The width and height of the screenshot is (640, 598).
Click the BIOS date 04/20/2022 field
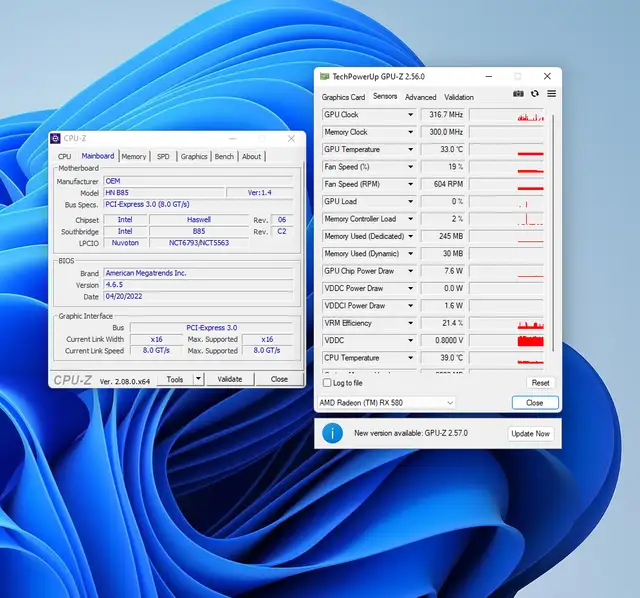[x=198, y=296]
